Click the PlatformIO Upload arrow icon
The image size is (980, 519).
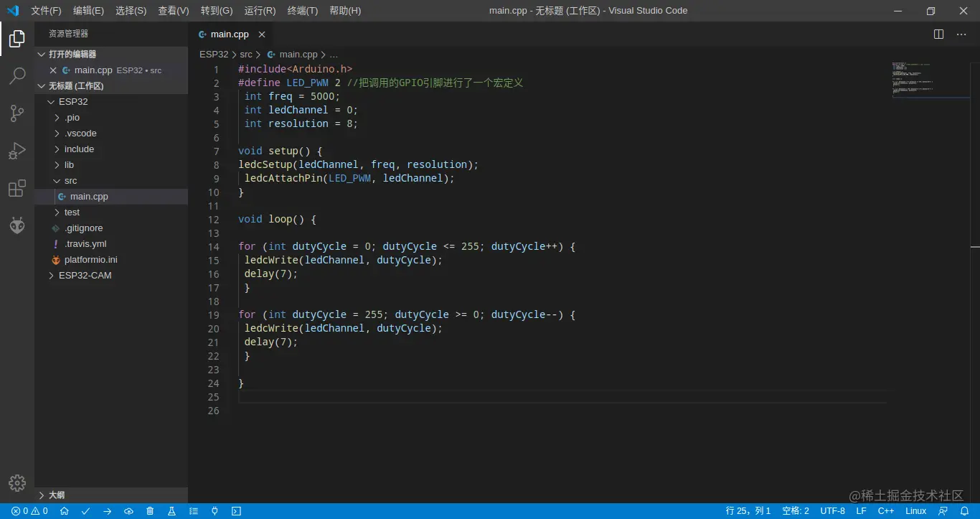click(x=107, y=511)
